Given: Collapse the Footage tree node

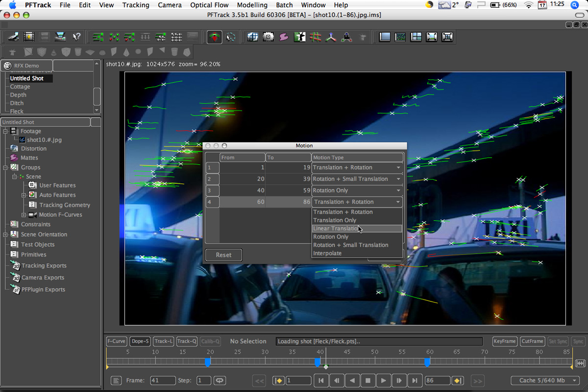Looking at the screenshot, I should coord(5,131).
